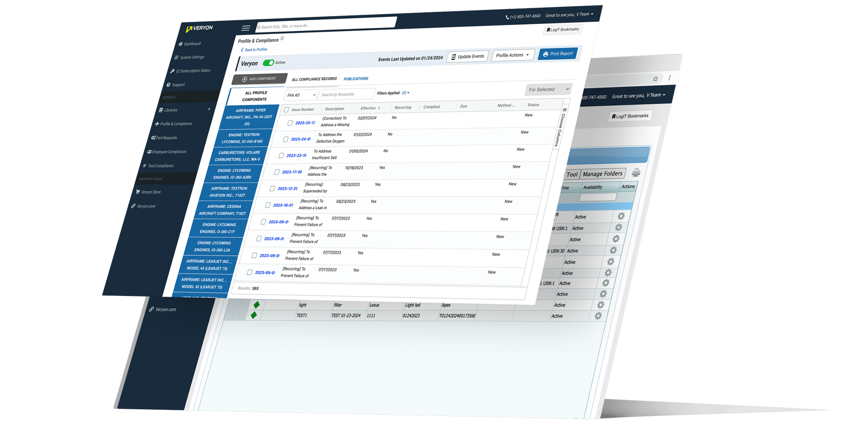The width and height of the screenshot is (868, 427).
Task: Click the Update Events button
Action: (468, 57)
